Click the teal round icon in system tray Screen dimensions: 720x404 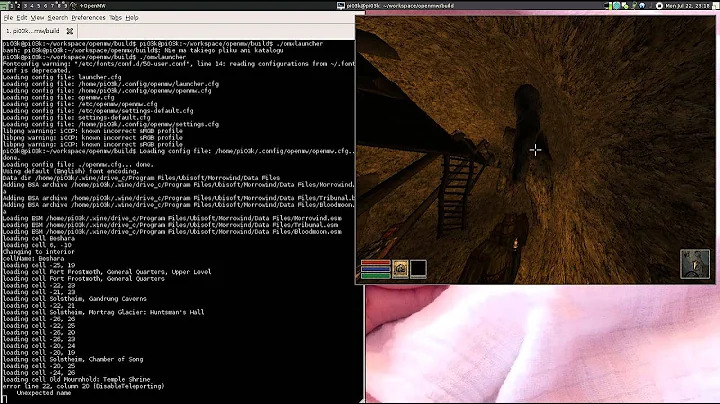tap(617, 6)
